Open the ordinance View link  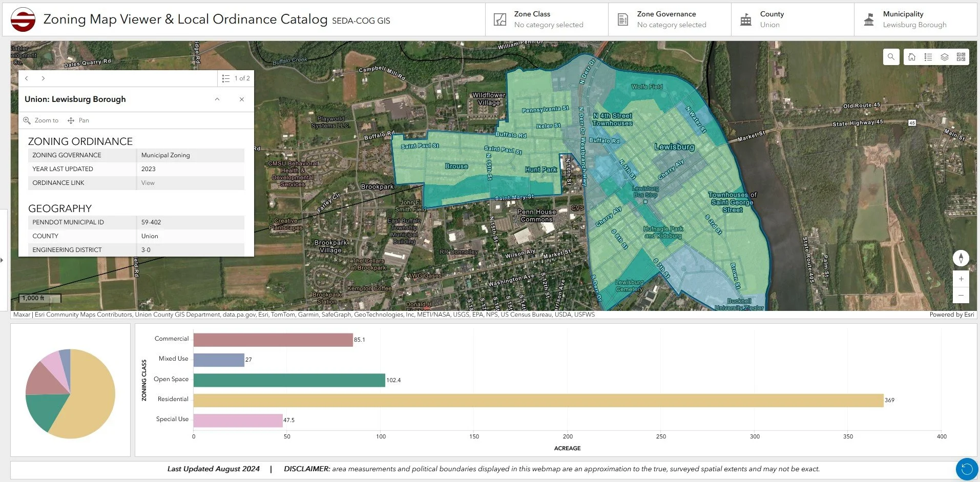(148, 183)
